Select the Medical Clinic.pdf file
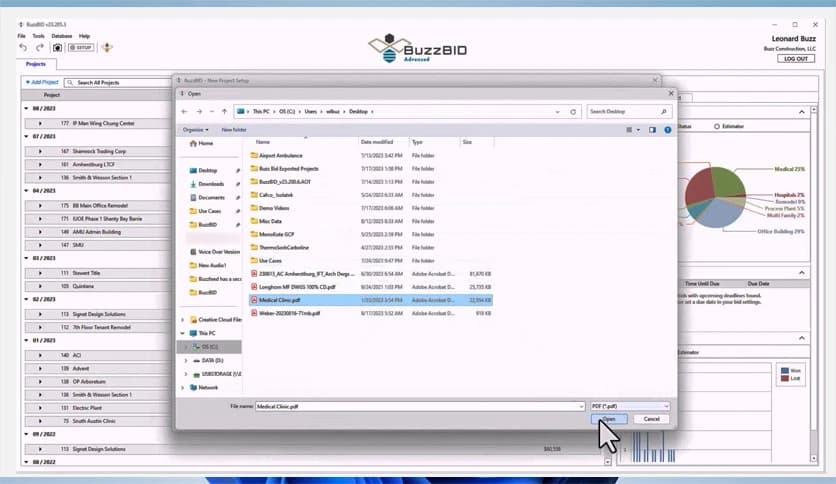This screenshot has width=836, height=484. (x=371, y=300)
